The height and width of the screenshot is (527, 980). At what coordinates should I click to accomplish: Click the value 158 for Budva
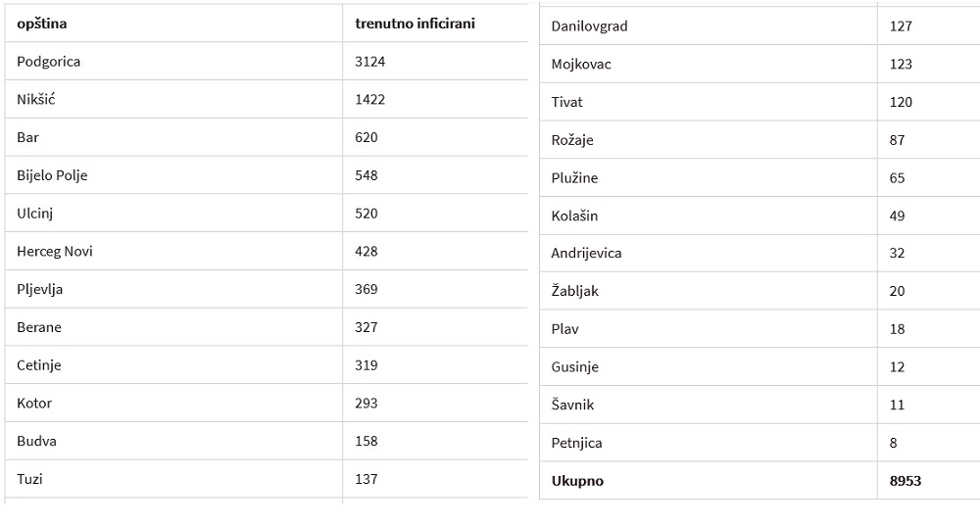(435, 441)
